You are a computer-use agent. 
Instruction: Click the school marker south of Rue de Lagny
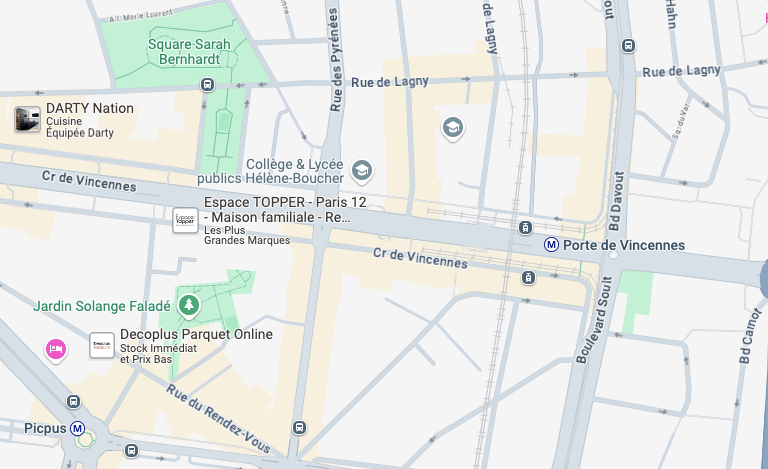click(453, 128)
